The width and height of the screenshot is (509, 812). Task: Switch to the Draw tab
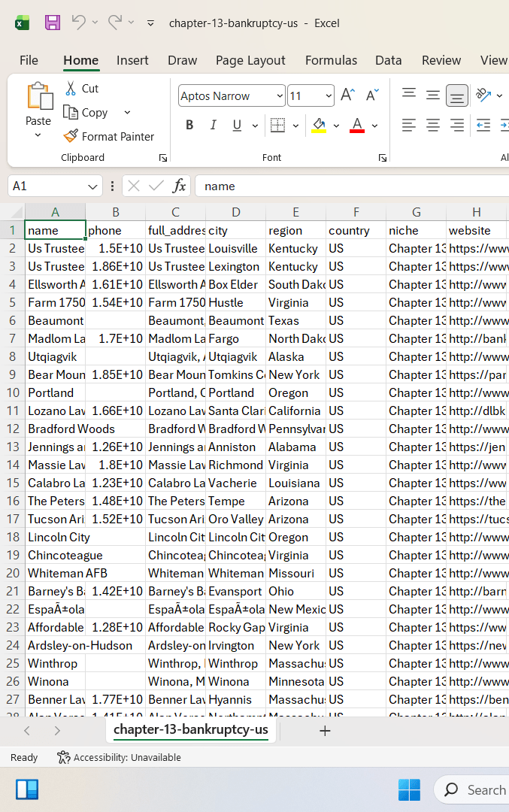click(x=182, y=60)
